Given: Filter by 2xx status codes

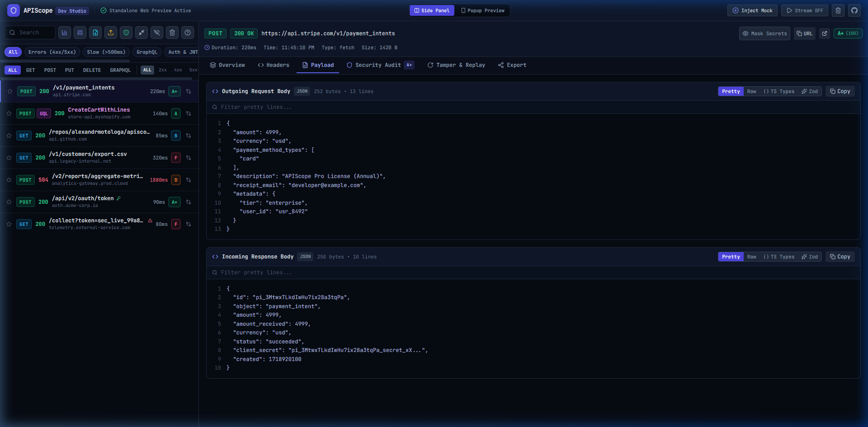Looking at the screenshot, I should pos(163,70).
